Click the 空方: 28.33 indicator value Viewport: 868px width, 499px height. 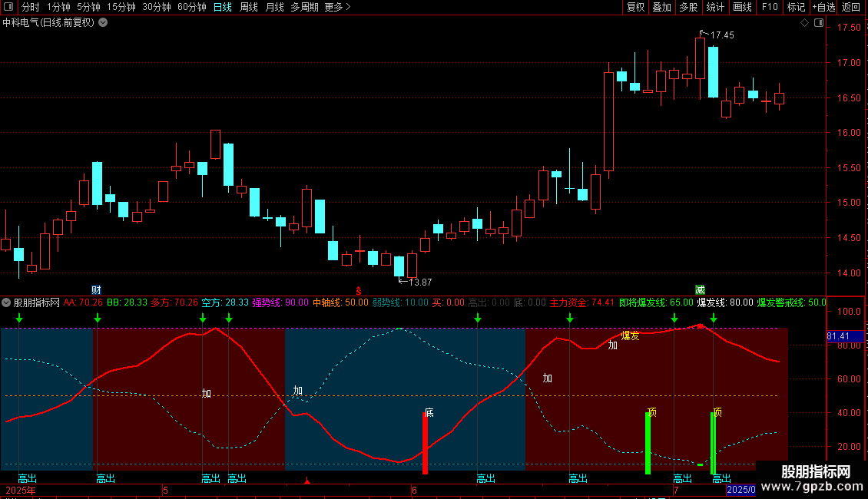point(225,302)
